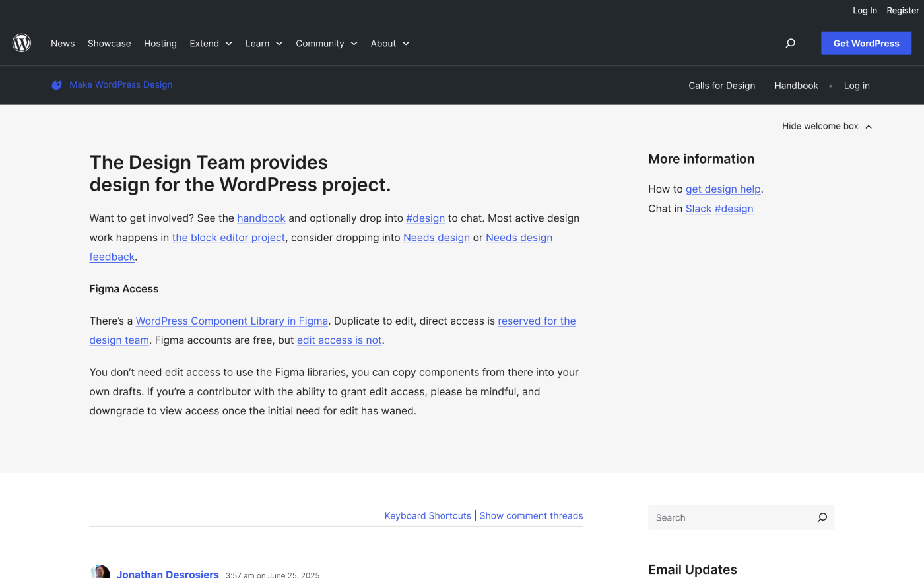Open the WordPress Component Library in Figma link
The image size is (924, 578).
232,321
